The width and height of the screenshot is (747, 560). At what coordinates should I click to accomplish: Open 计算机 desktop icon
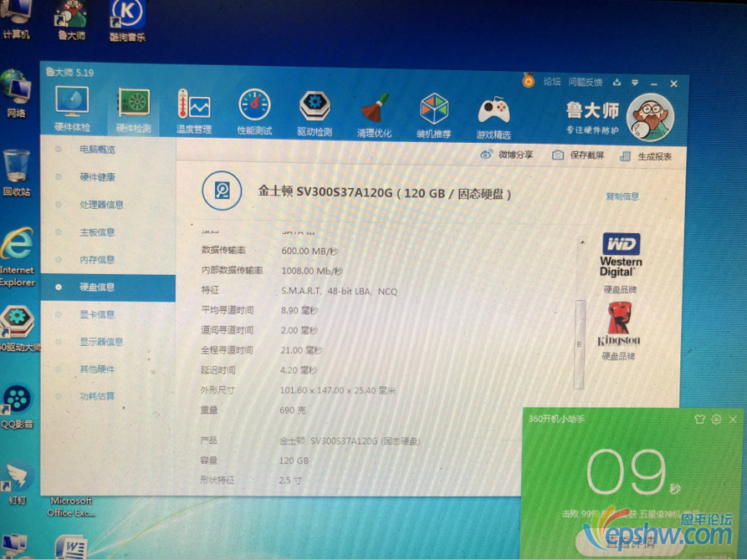point(16,19)
